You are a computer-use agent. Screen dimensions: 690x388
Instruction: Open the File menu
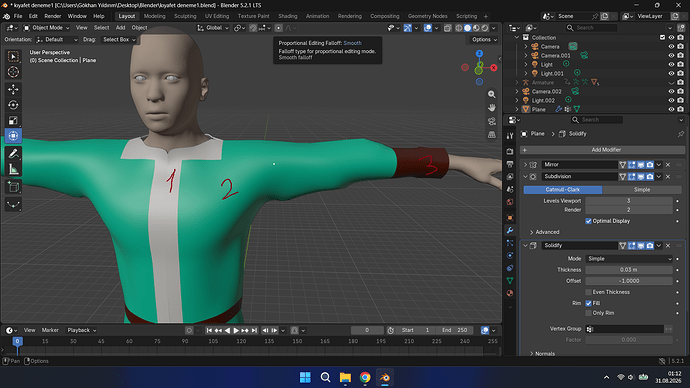coord(18,16)
